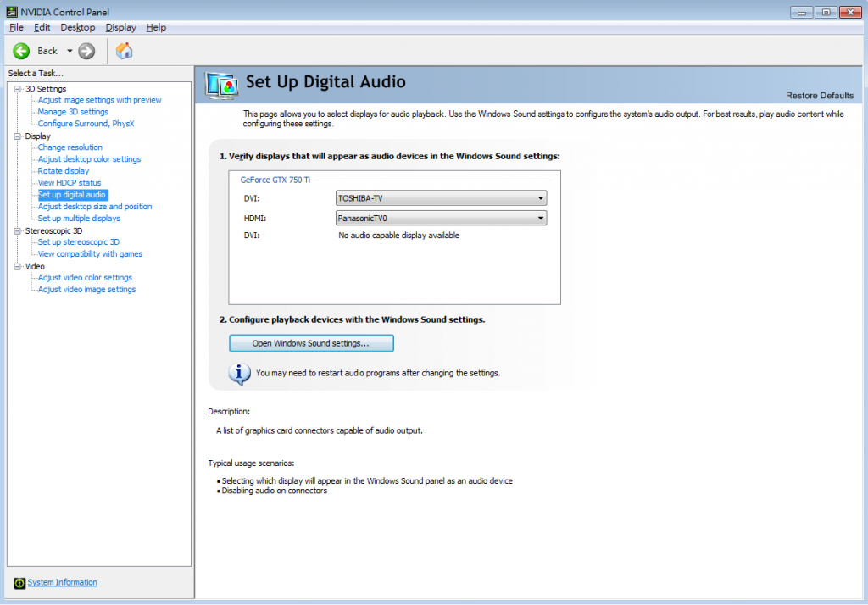Image resolution: width=868 pixels, height=605 pixels.
Task: Select Adjust desktop size and position
Action: (x=95, y=207)
